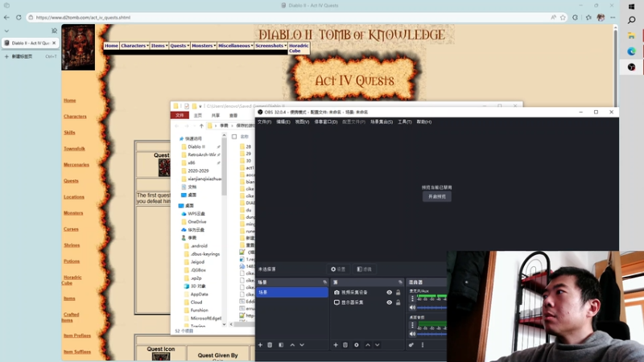Image resolution: width=644 pixels, height=362 pixels.
Task: Open OBS 文件(F) menu
Action: click(264, 122)
